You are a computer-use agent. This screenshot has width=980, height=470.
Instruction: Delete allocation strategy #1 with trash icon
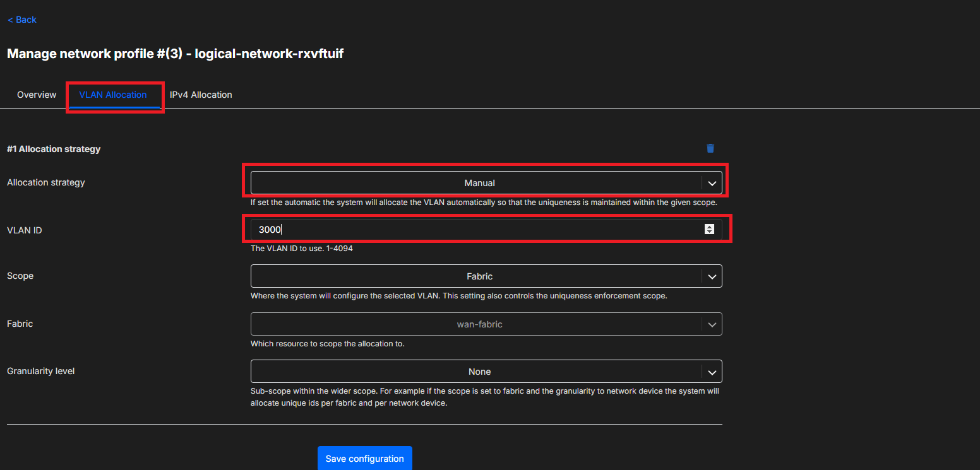[710, 148]
